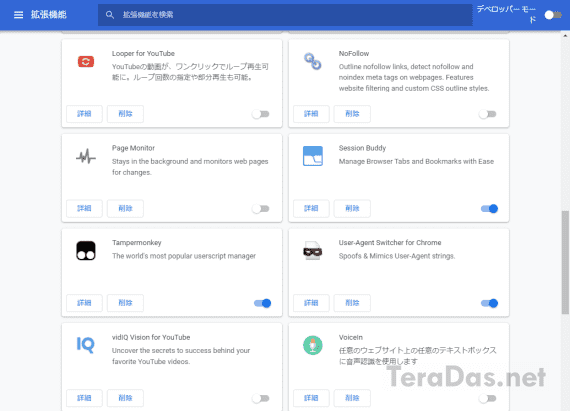This screenshot has width=570, height=411.
Task: Open details for Session Buddy
Action: (x=311, y=208)
